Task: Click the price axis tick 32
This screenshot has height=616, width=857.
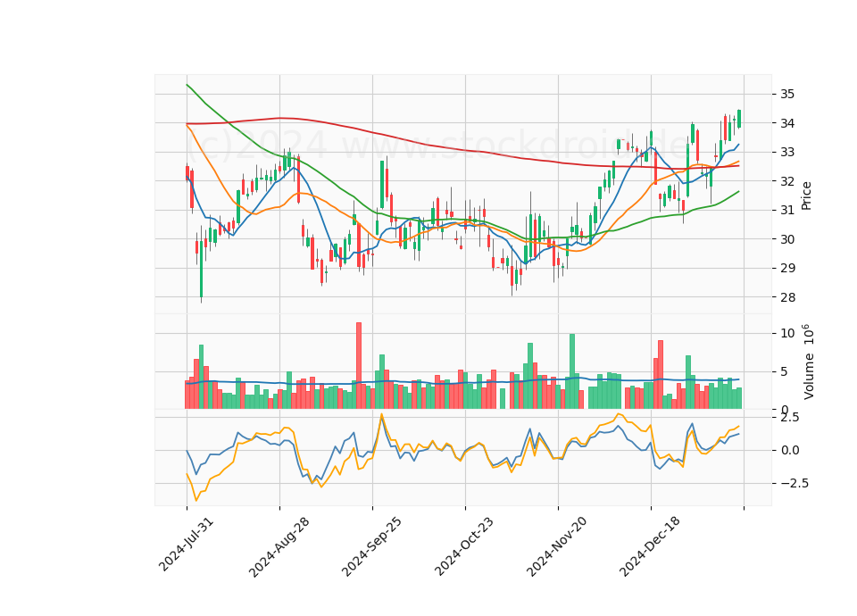Action: pos(787,181)
